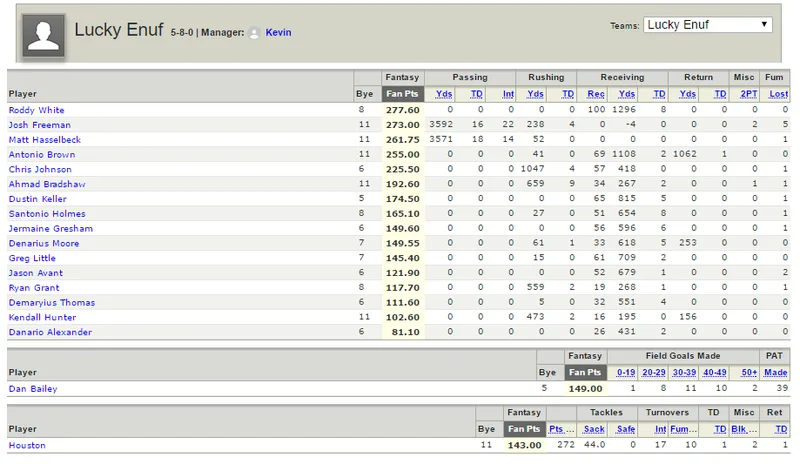The image size is (800, 464).
Task: Open Matt Hasselbeck's player page
Action: coord(44,139)
